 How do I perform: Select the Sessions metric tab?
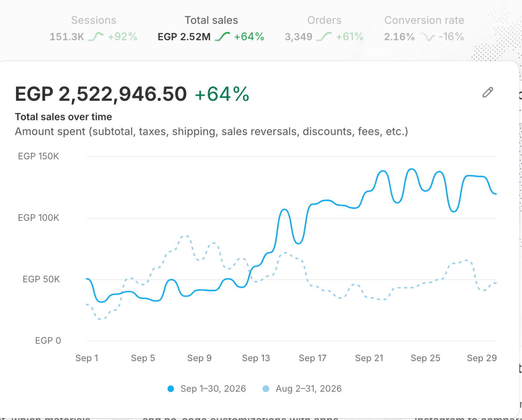click(x=94, y=28)
